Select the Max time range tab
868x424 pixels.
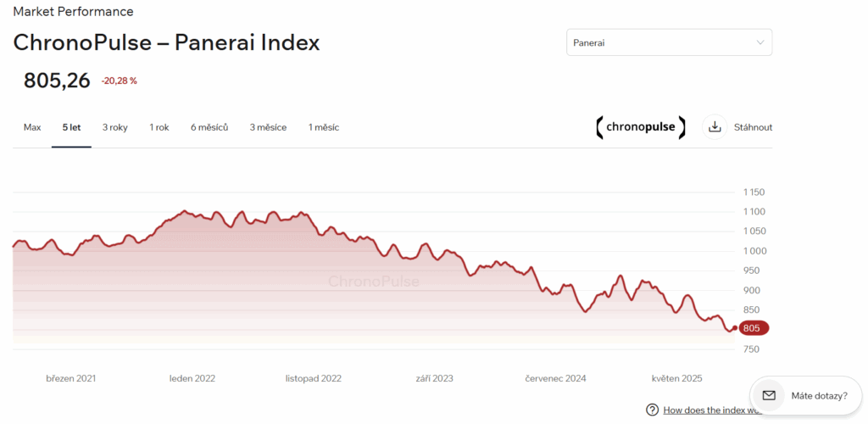pos(32,127)
